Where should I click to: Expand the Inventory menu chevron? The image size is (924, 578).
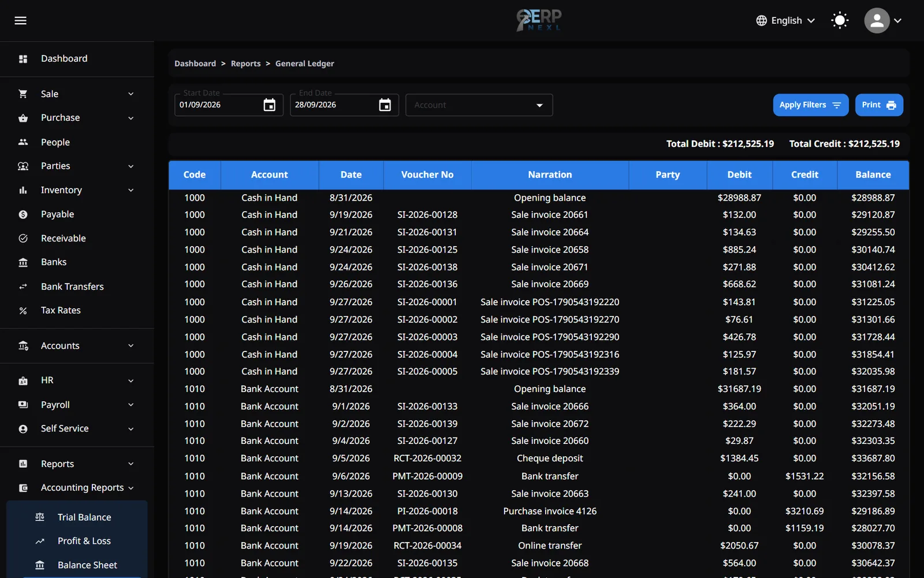pos(131,190)
